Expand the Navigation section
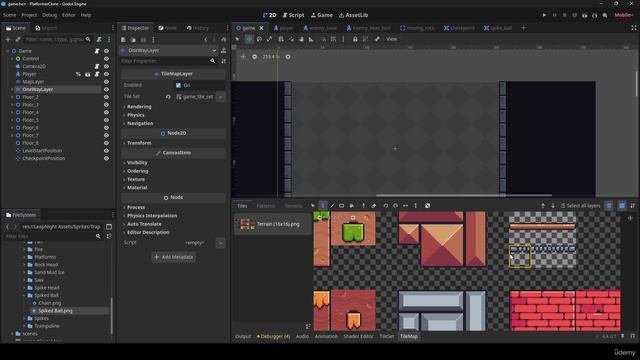This screenshot has height=360, width=640. (x=140, y=123)
